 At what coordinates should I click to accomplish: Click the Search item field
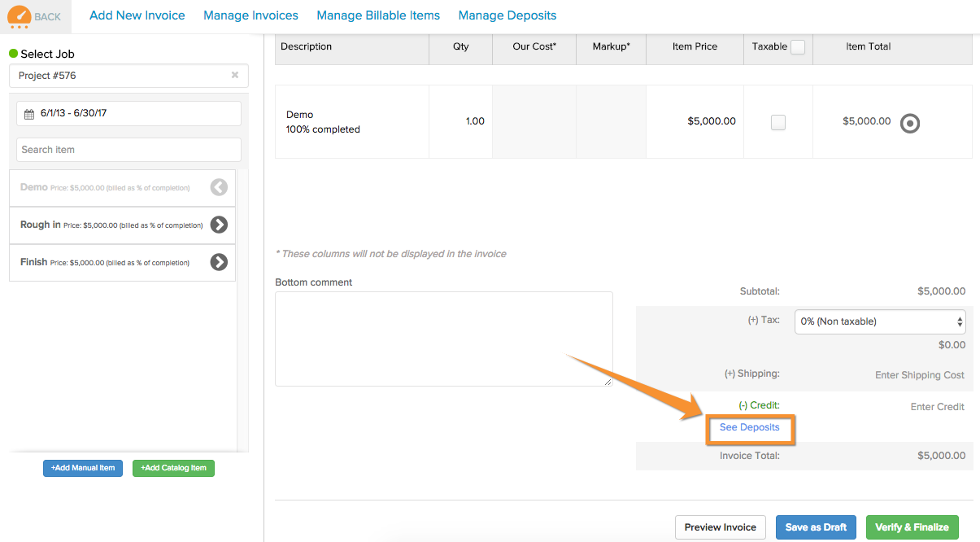pyautogui.click(x=128, y=150)
